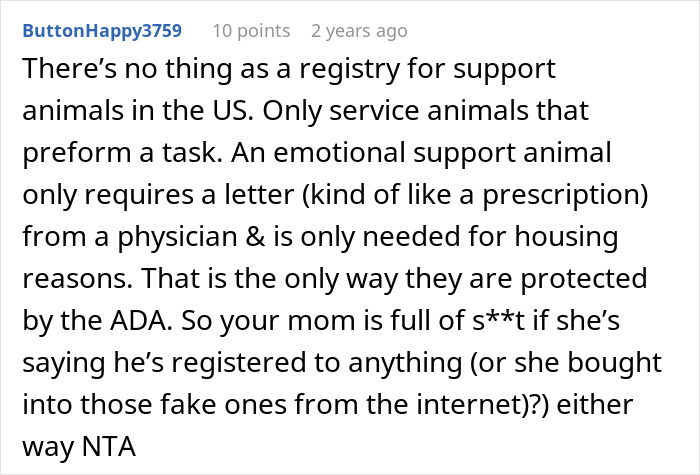The height and width of the screenshot is (475, 700).
Task: Click the 2 years ago timestamp
Action: click(359, 31)
